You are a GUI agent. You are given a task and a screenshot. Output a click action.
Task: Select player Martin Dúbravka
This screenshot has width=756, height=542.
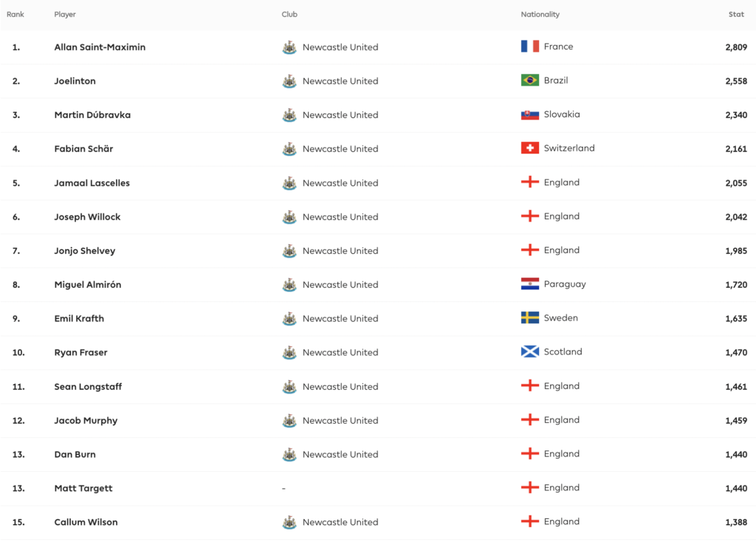click(92, 115)
